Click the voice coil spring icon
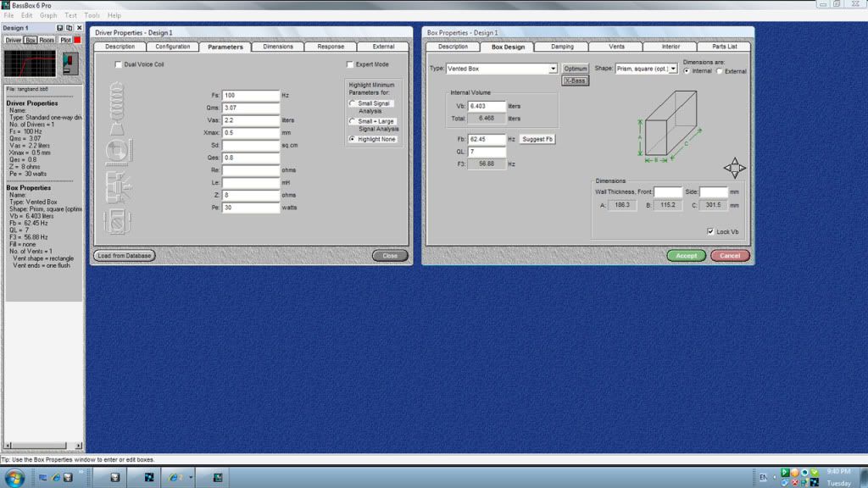The height and width of the screenshot is (488, 868). tap(117, 98)
